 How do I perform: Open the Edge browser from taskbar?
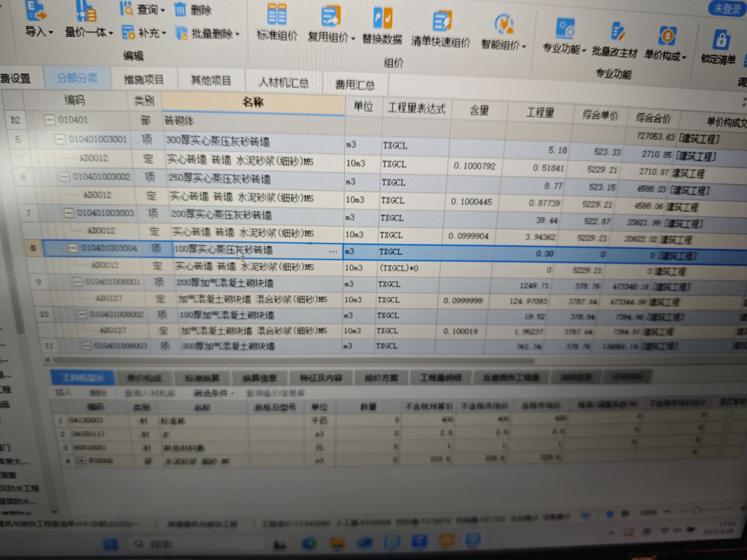click(x=309, y=543)
